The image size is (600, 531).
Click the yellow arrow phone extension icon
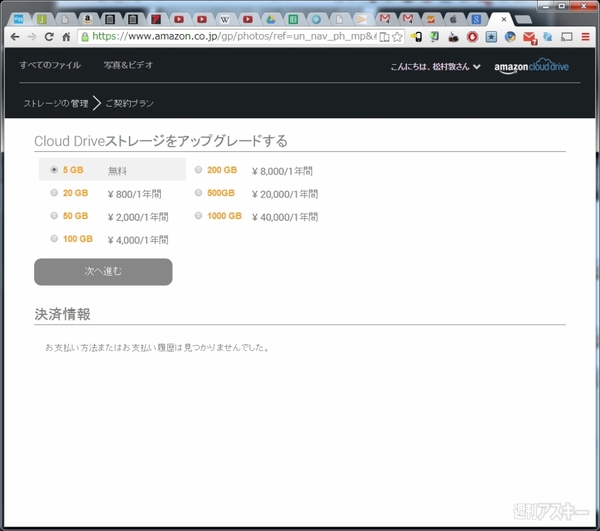point(416,37)
